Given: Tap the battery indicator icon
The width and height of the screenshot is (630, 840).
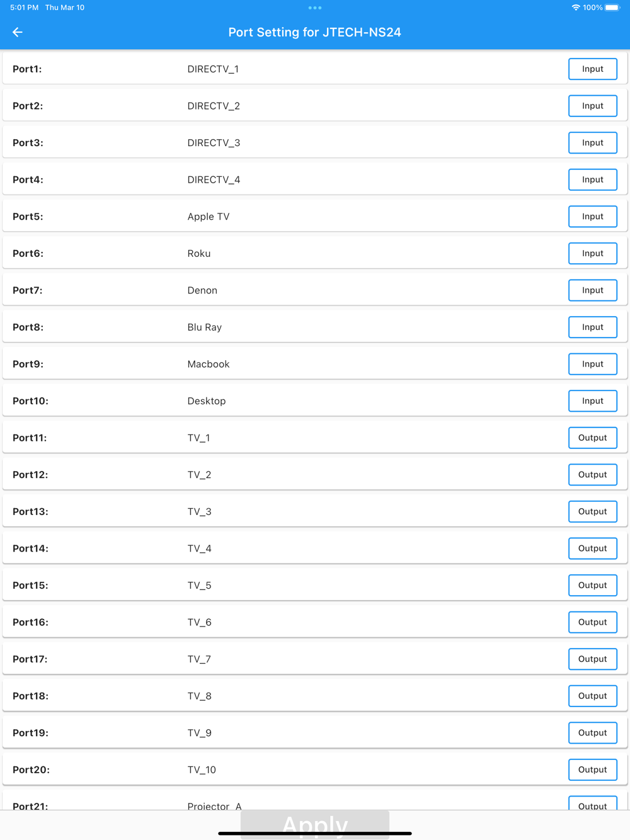Looking at the screenshot, I should tap(612, 8).
